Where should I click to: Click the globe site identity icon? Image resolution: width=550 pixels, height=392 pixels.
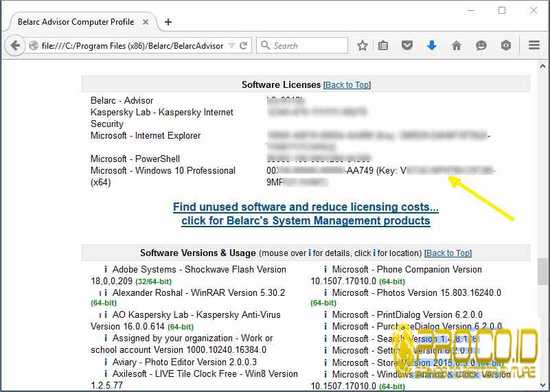[x=34, y=45]
